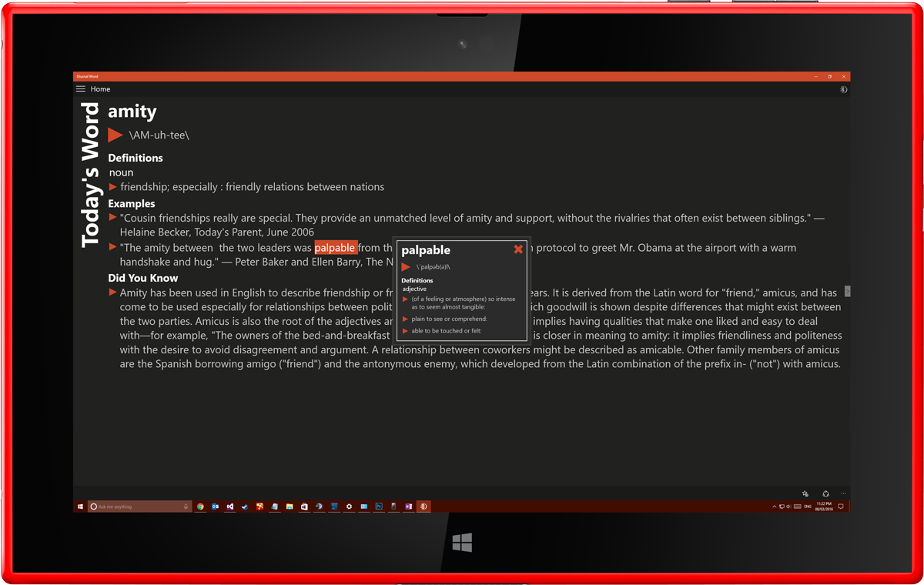Open the Action Center notifications icon

pos(841,506)
